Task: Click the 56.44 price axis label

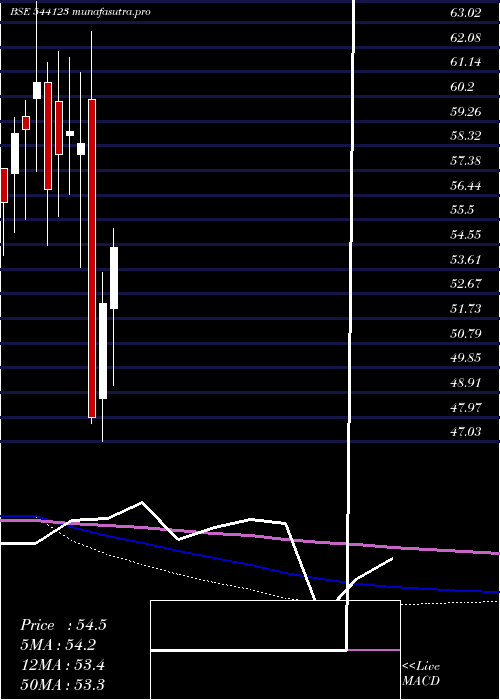Action: pos(466,185)
